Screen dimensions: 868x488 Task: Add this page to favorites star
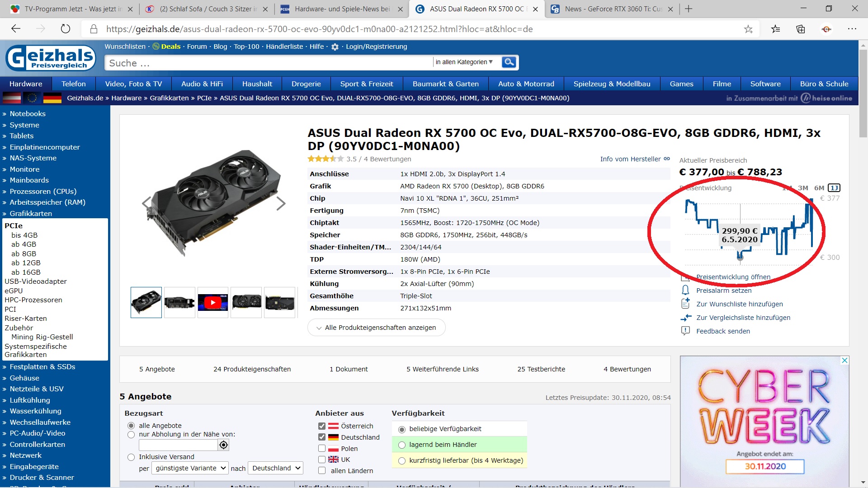[x=749, y=29]
